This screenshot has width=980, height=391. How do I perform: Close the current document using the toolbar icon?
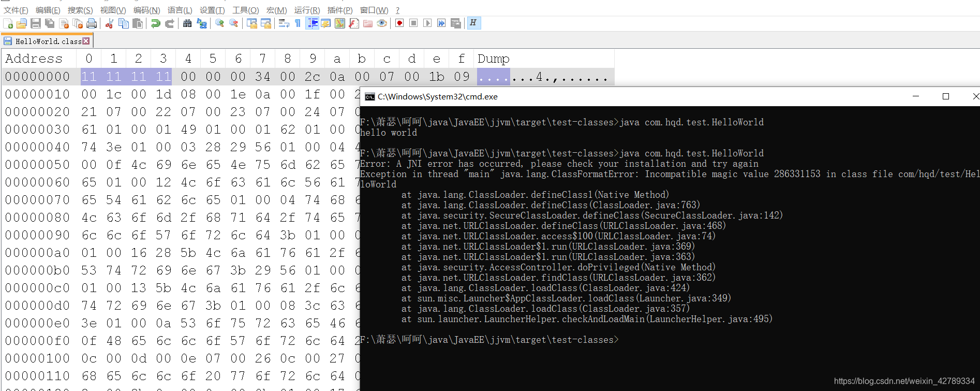pos(64,23)
